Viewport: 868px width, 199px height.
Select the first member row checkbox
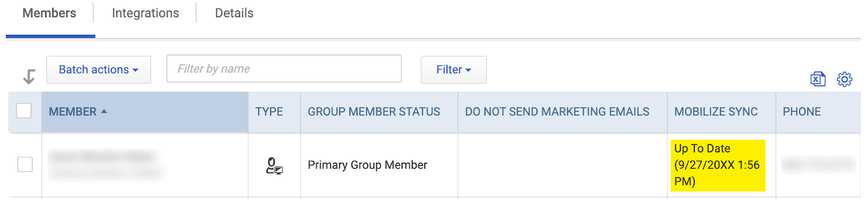[x=25, y=164]
